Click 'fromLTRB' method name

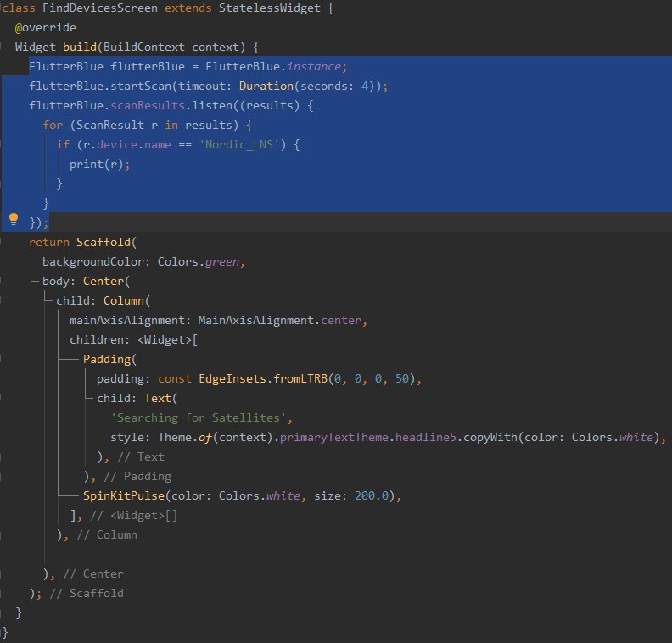(300, 379)
